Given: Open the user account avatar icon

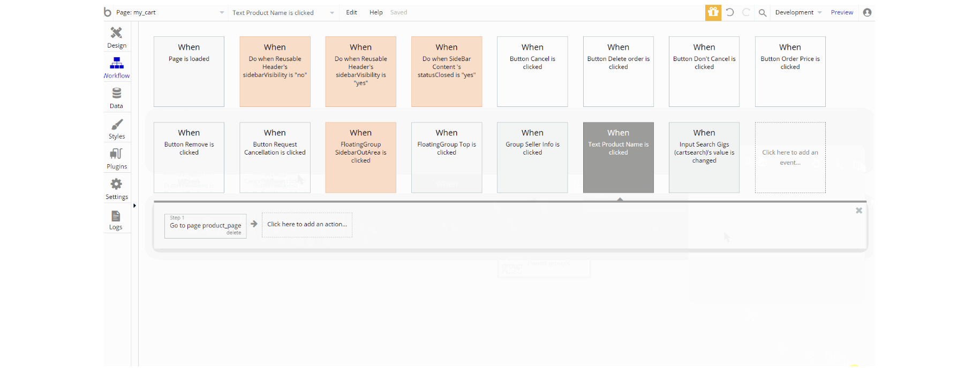Looking at the screenshot, I should [x=867, y=12].
